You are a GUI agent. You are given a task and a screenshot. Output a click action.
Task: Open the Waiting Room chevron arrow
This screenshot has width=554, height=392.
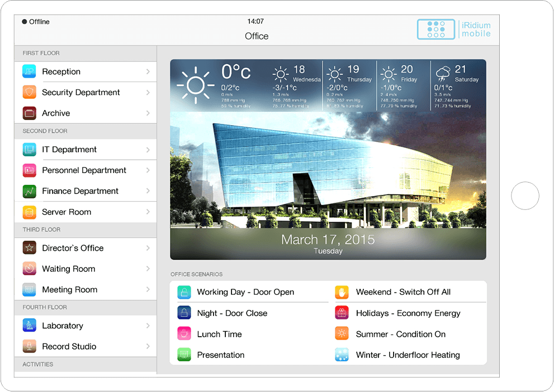[148, 269]
